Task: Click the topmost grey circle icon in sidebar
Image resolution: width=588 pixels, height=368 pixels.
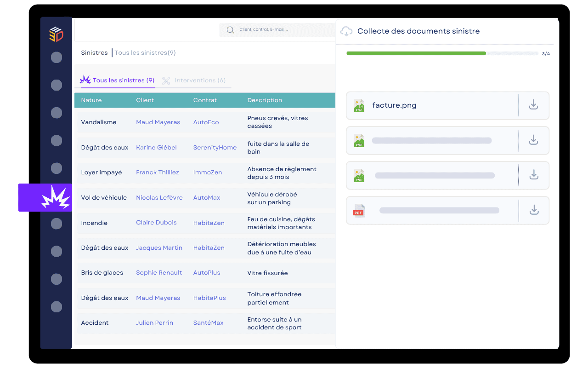Action: (56, 57)
